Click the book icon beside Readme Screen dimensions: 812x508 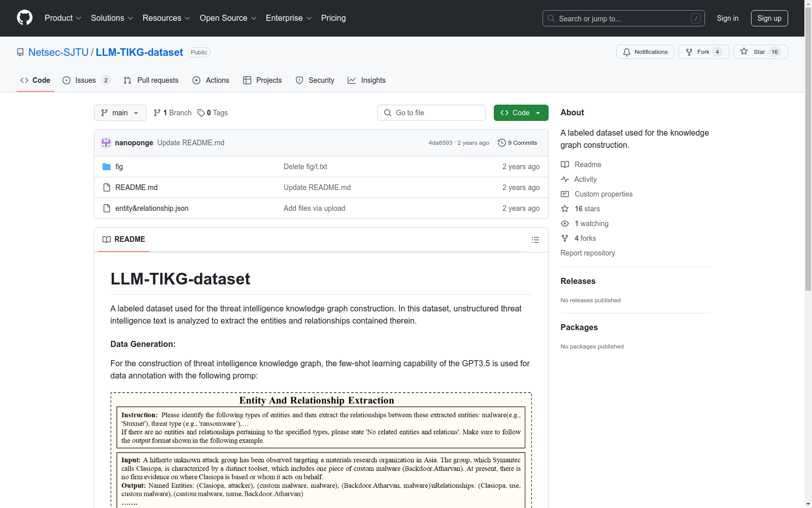565,165
